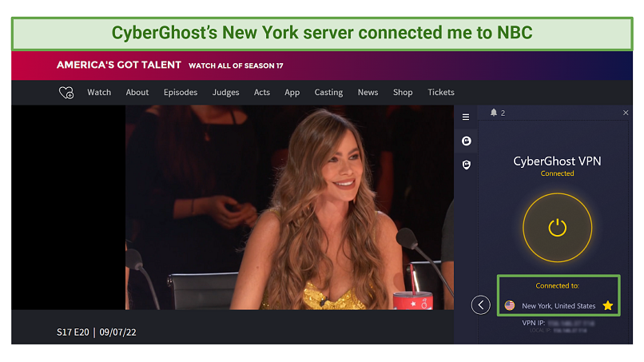Screen dimensions: 644x362
Task: Click the United States flag icon
Action: (x=510, y=305)
